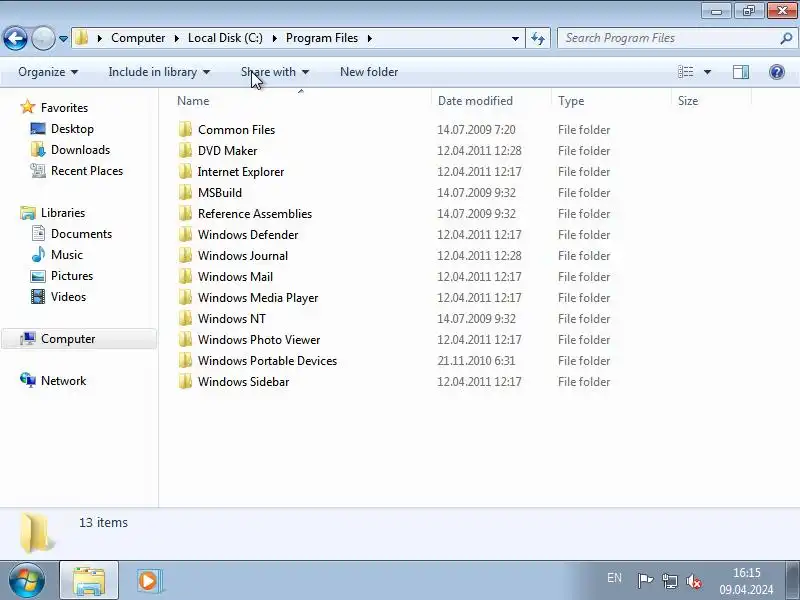This screenshot has height=600, width=800.
Task: Select the Windows NT folder icon
Action: pyautogui.click(x=185, y=318)
